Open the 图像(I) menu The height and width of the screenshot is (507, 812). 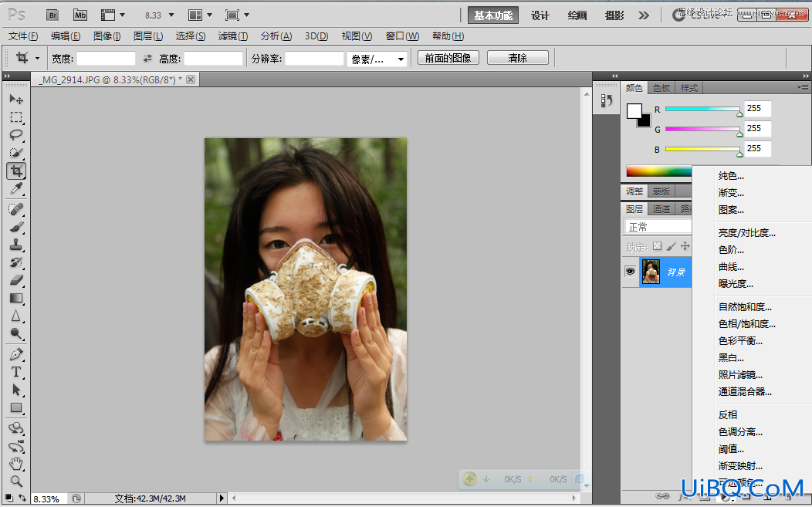point(107,36)
